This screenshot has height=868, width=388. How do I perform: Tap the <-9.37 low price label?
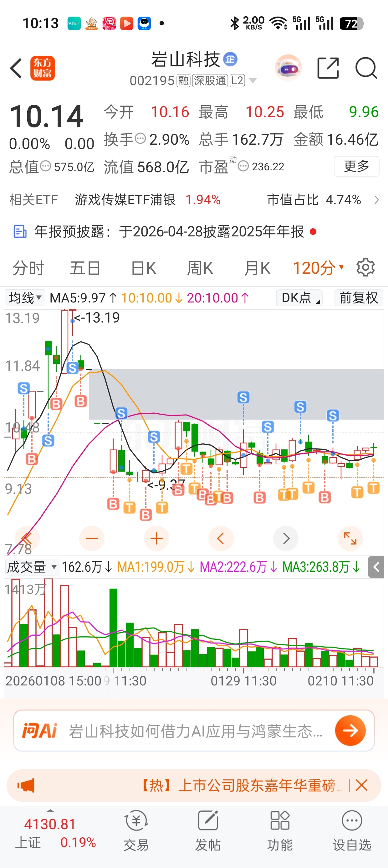(x=166, y=484)
